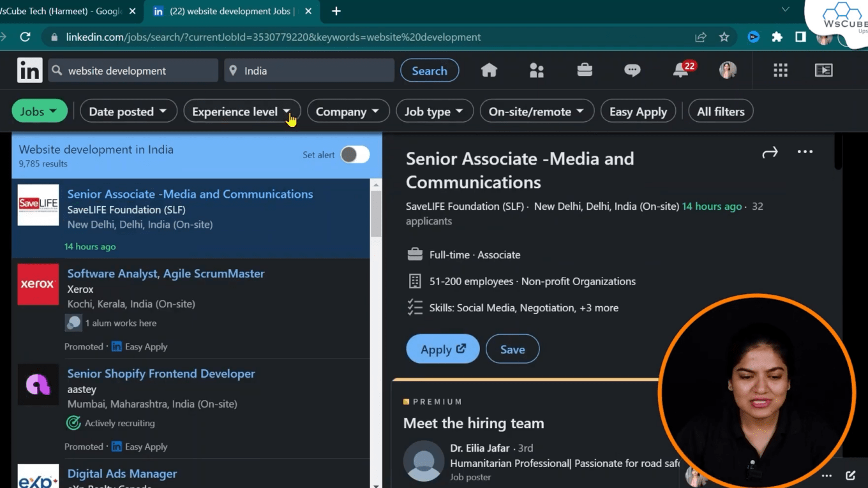This screenshot has width=868, height=488.
Task: Click the 'Actively recruiting' label
Action: point(120,423)
